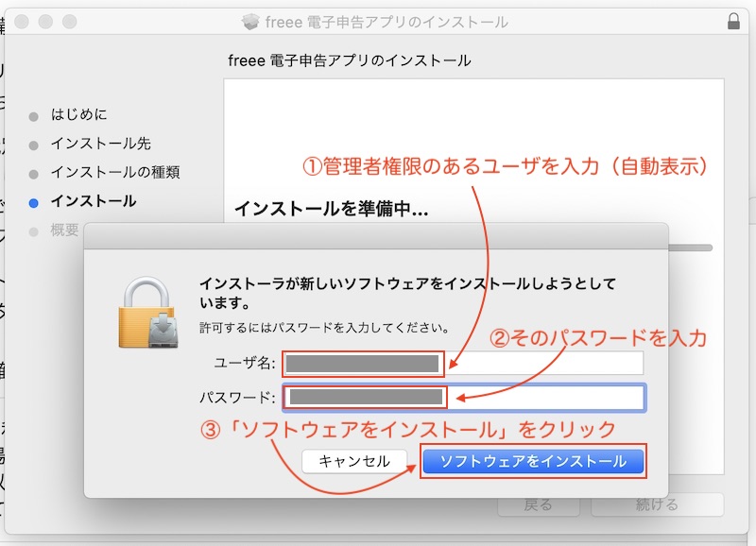
Task: Click the window title freee 電子申告アプリのインストール
Action: click(387, 22)
